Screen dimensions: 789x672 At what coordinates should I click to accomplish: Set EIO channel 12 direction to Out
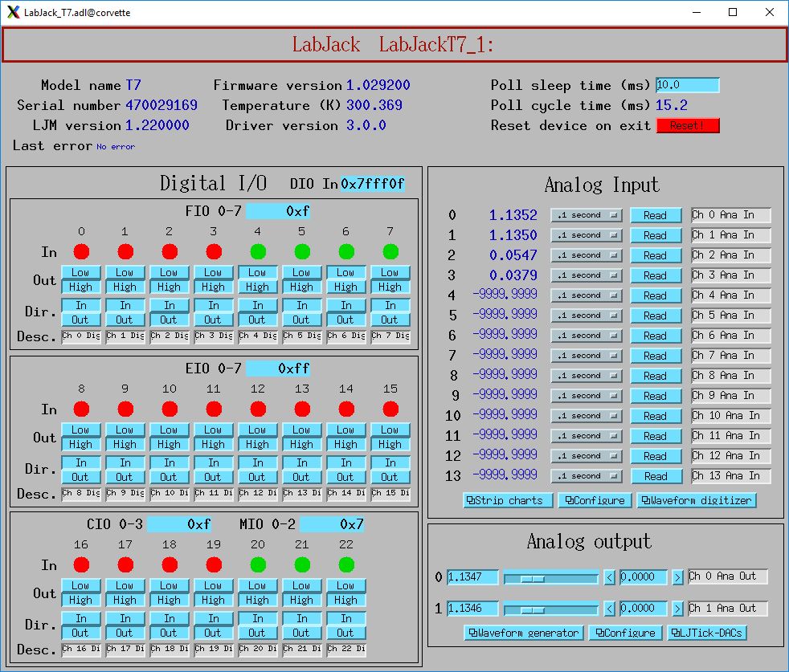click(x=257, y=477)
